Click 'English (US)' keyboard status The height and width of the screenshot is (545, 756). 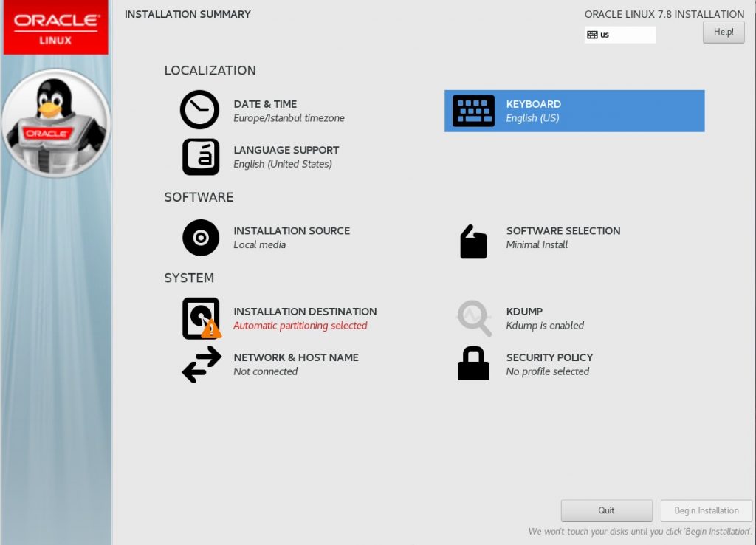[x=533, y=118]
